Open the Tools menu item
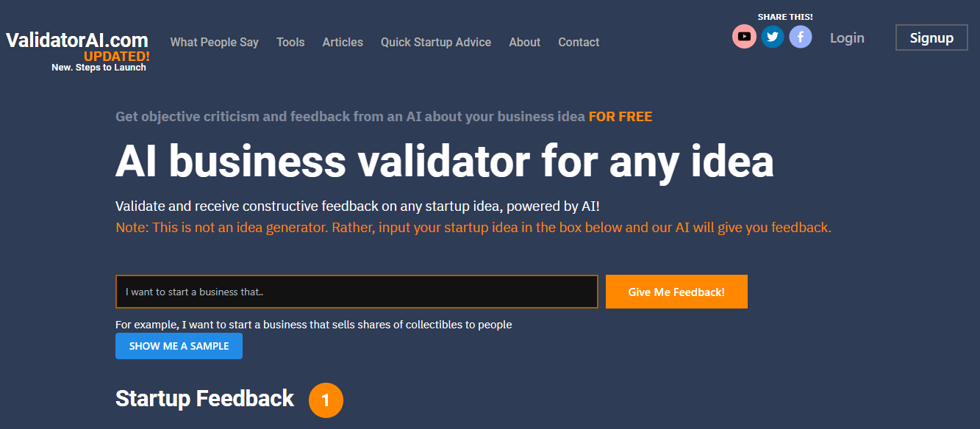 [x=290, y=42]
